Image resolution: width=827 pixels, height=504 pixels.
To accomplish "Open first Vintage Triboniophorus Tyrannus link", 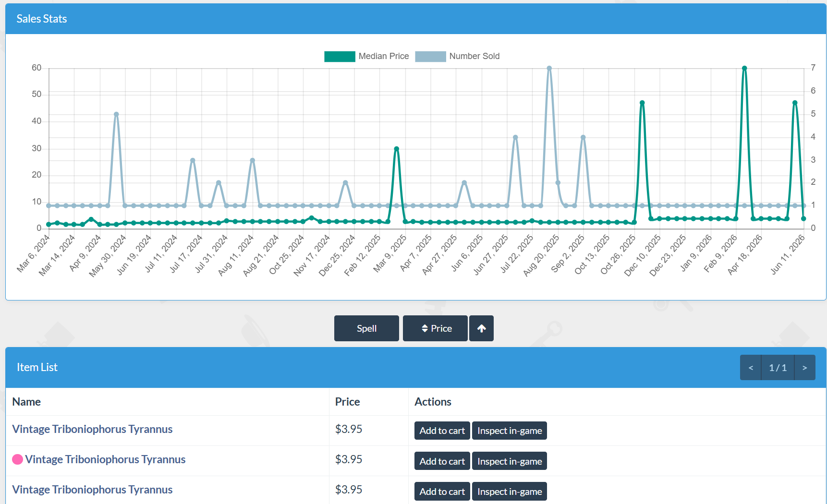I will [x=92, y=429].
